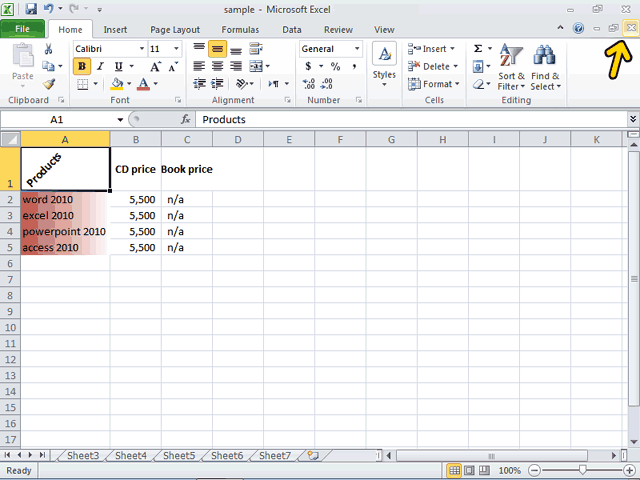Click the Select All corner triangle
Image resolution: width=640 pixels, height=480 pixels.
point(10,140)
